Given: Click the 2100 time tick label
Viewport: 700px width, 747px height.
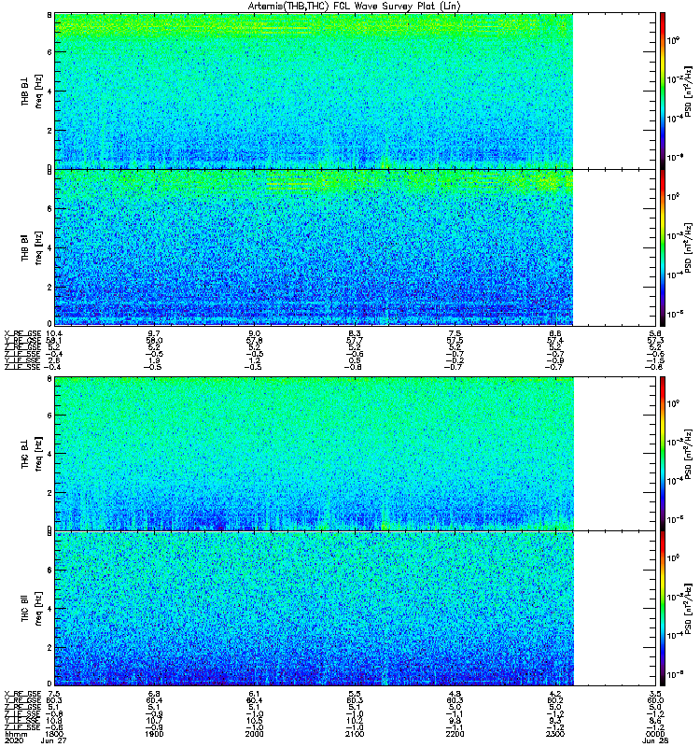Looking at the screenshot, I should coord(355,734).
